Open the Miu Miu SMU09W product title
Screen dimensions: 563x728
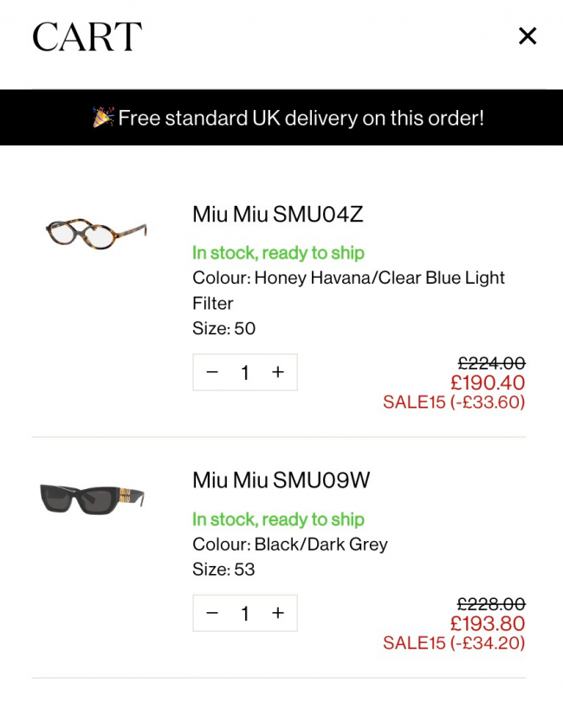pos(281,480)
